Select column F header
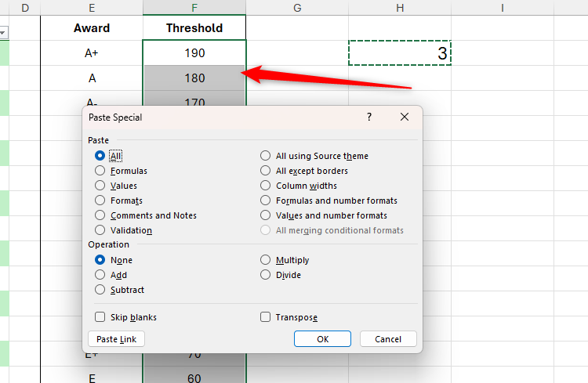 pos(194,8)
